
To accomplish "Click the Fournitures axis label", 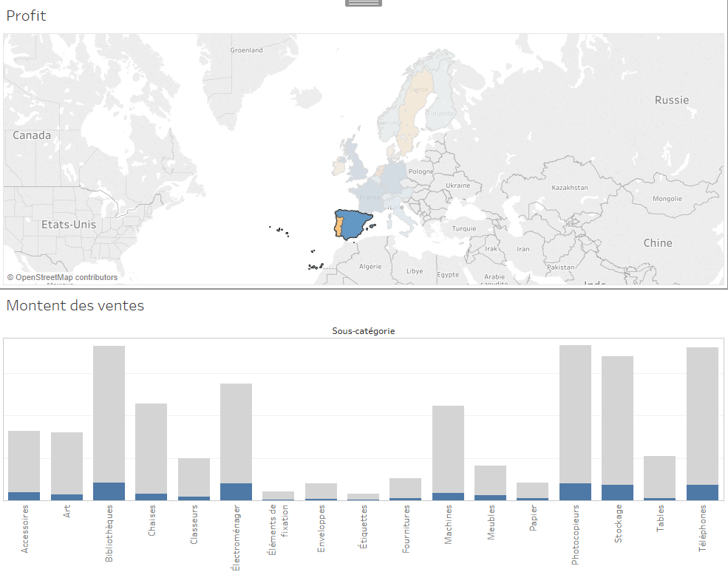I will pos(407,528).
